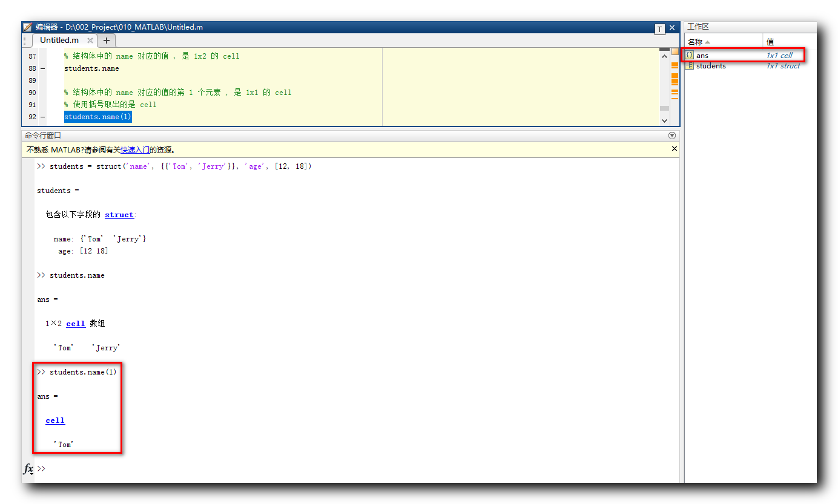
Task: Open the students struct variable icon
Action: click(x=689, y=66)
